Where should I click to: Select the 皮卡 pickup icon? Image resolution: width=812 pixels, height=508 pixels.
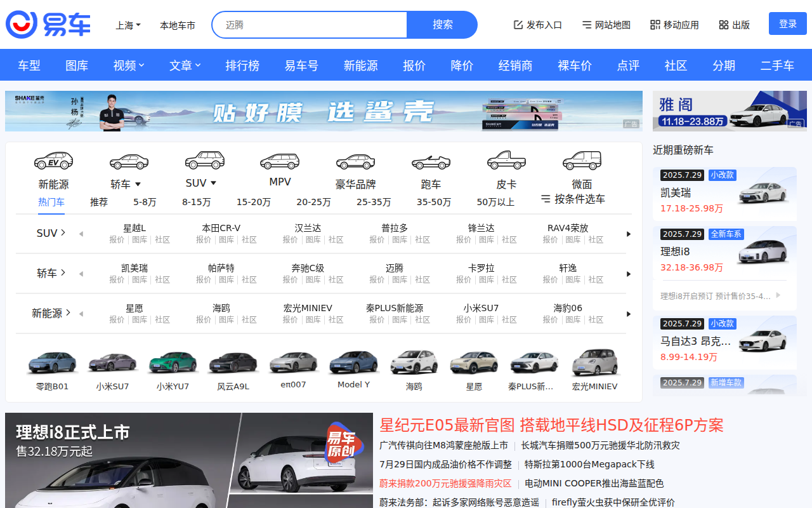506,160
